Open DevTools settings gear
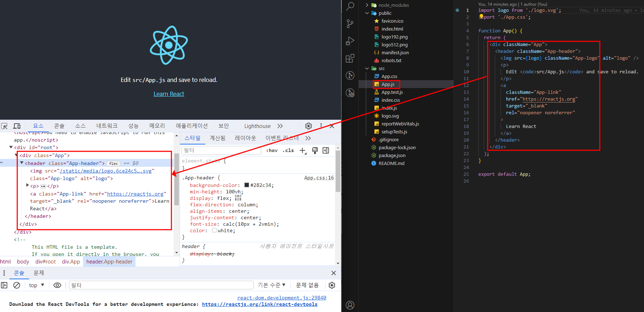644x312 pixels. click(x=308, y=126)
